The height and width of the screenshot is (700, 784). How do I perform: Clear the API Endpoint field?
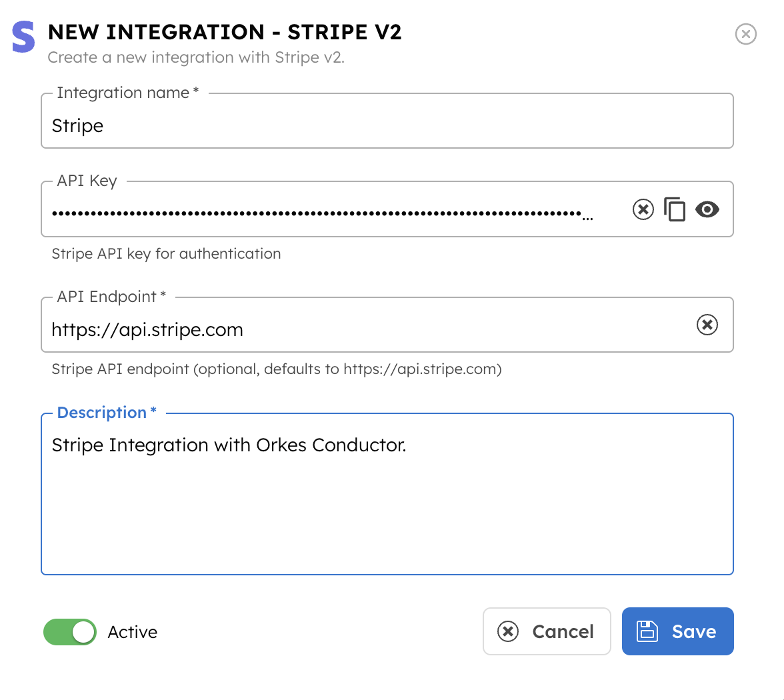(x=707, y=325)
